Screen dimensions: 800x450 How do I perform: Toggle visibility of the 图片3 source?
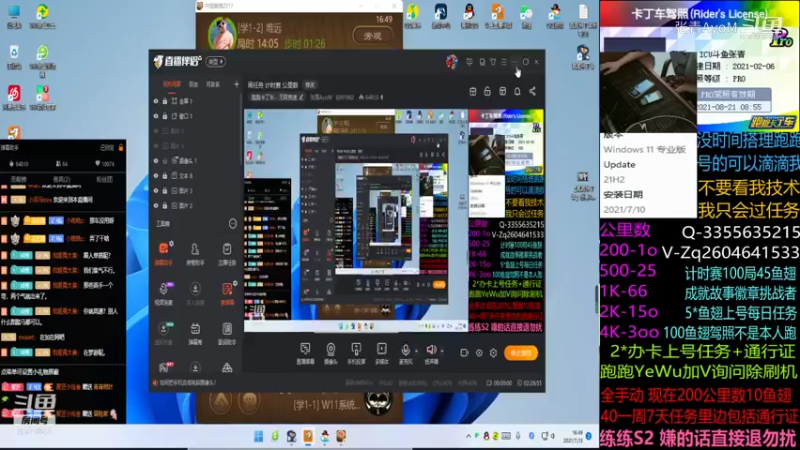156,191
